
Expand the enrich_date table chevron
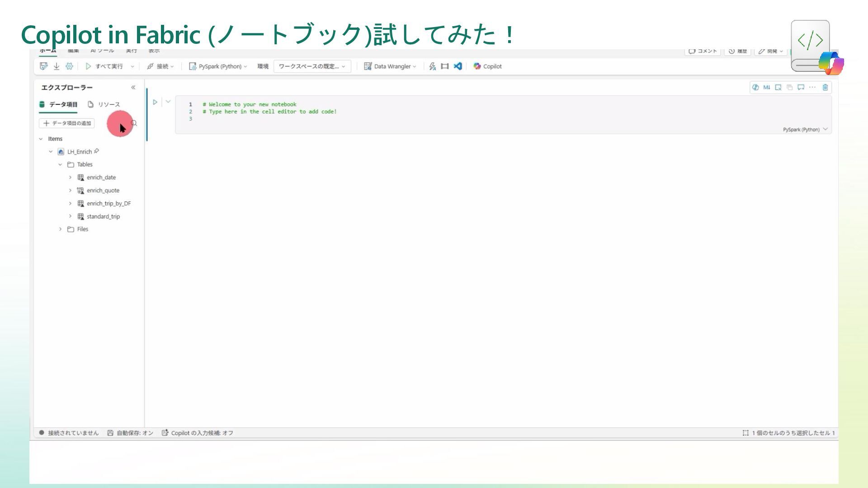70,177
